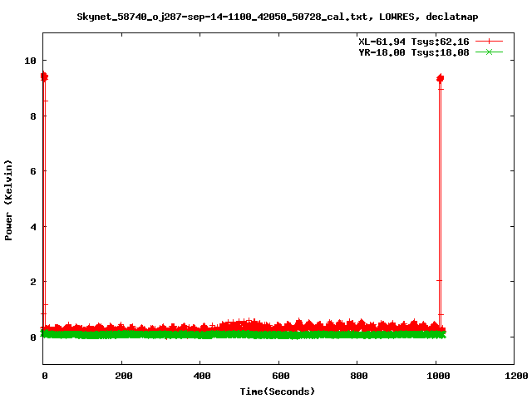
Task: Click the red calibration spike peak near 0 seconds
Action: click(x=44, y=76)
